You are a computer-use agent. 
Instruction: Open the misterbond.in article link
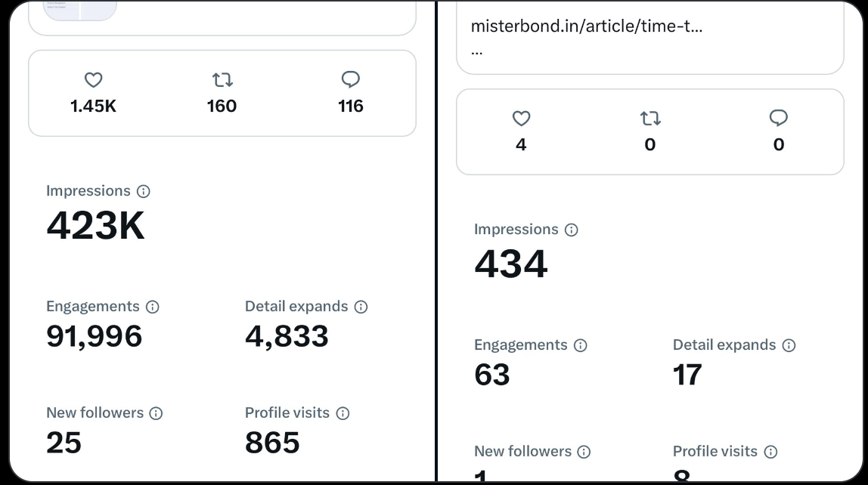coord(586,26)
